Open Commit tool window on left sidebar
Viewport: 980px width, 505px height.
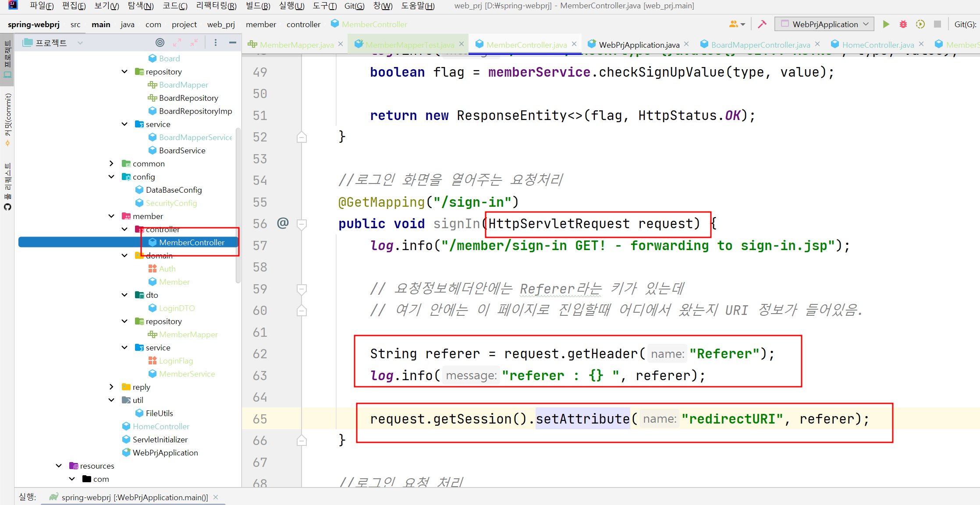pos(7,119)
